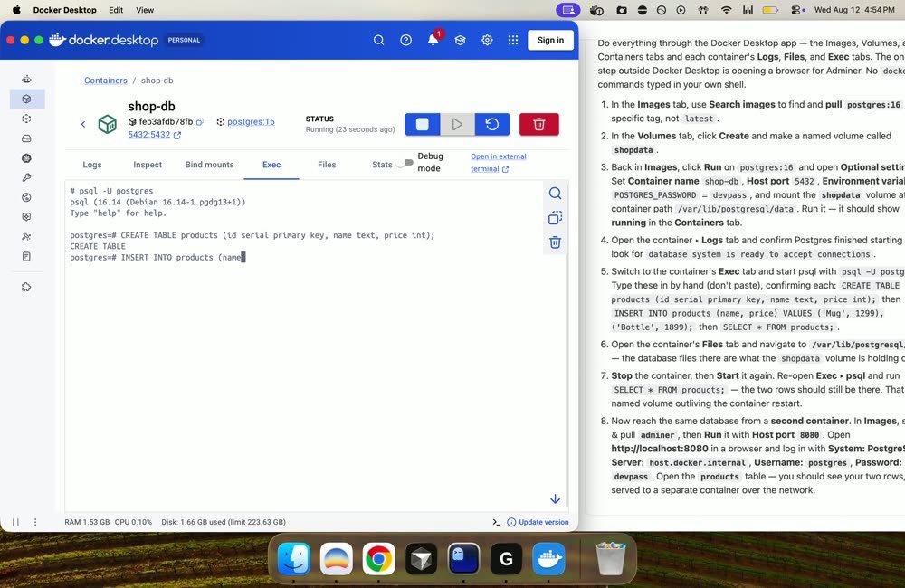Open Docker whale app in Dock

click(548, 558)
